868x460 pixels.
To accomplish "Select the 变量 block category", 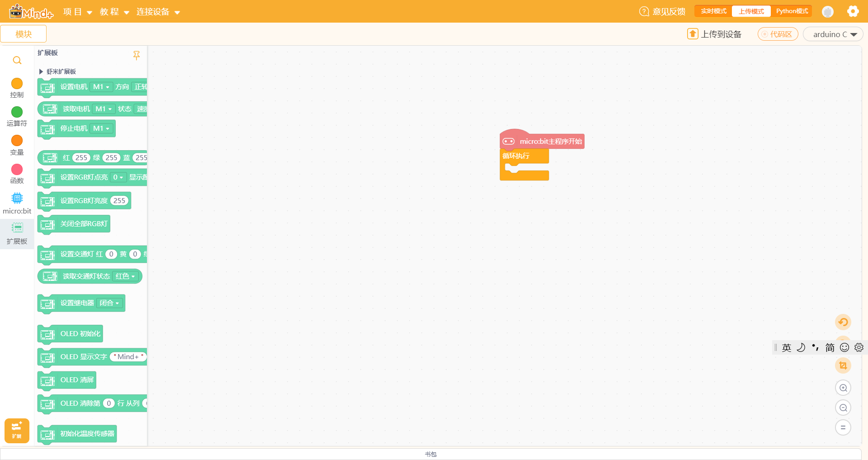I will pyautogui.click(x=17, y=146).
